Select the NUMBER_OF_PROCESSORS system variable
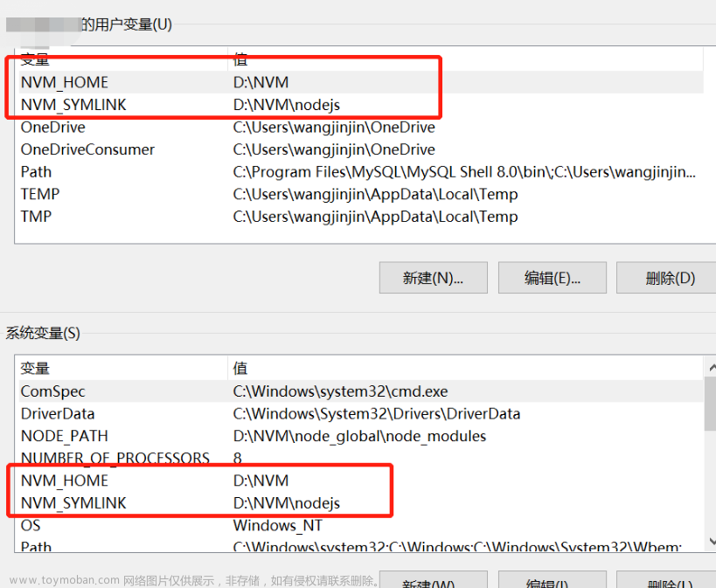 click(361, 458)
